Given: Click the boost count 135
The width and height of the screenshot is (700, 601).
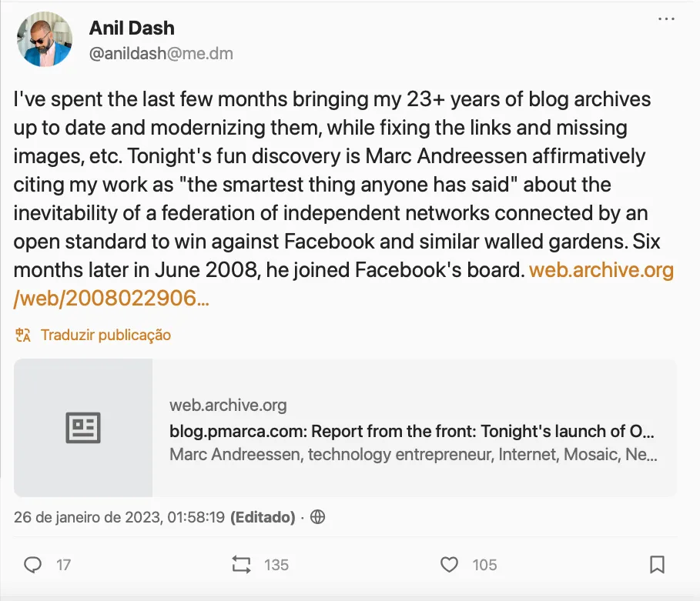Looking at the screenshot, I should [276, 565].
